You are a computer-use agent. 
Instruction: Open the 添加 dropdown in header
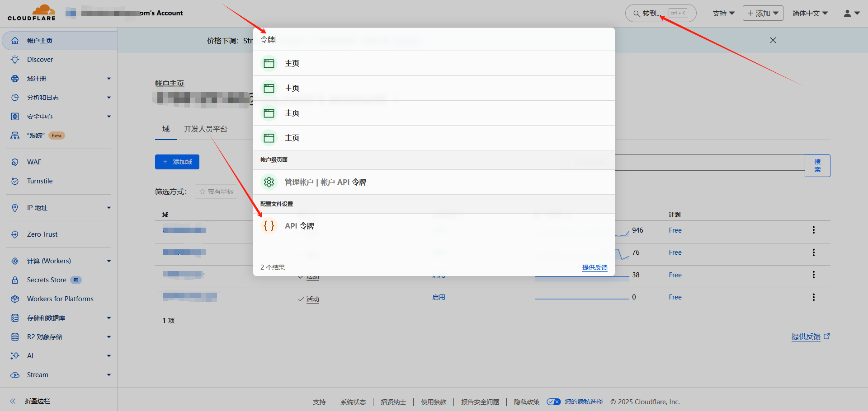point(763,14)
